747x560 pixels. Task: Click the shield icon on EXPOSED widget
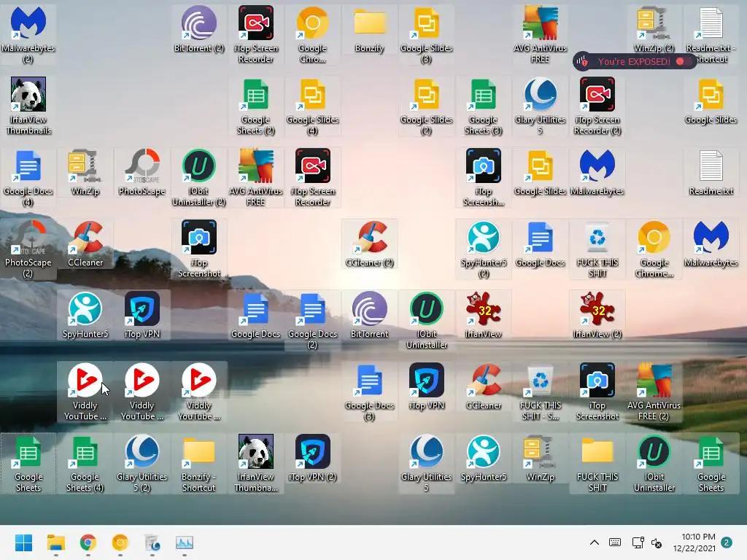[581, 61]
